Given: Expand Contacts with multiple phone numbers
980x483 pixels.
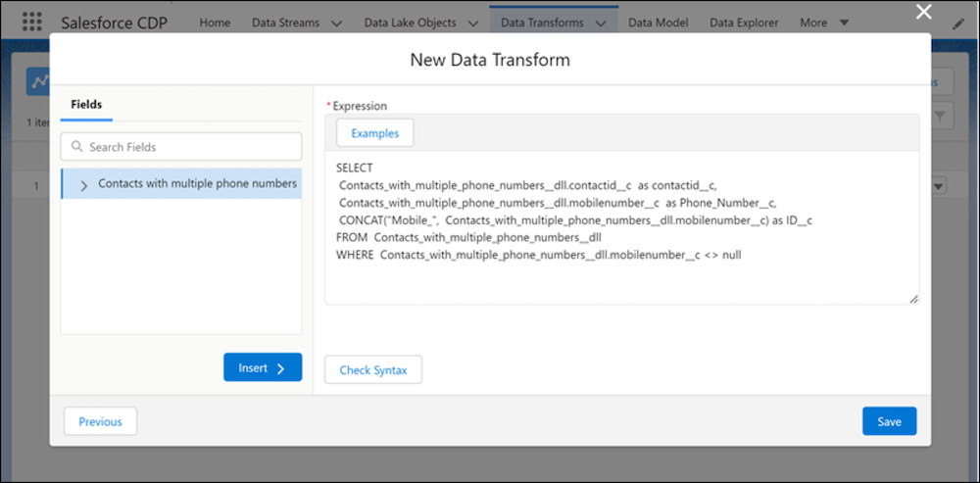Looking at the screenshot, I should point(84,185).
